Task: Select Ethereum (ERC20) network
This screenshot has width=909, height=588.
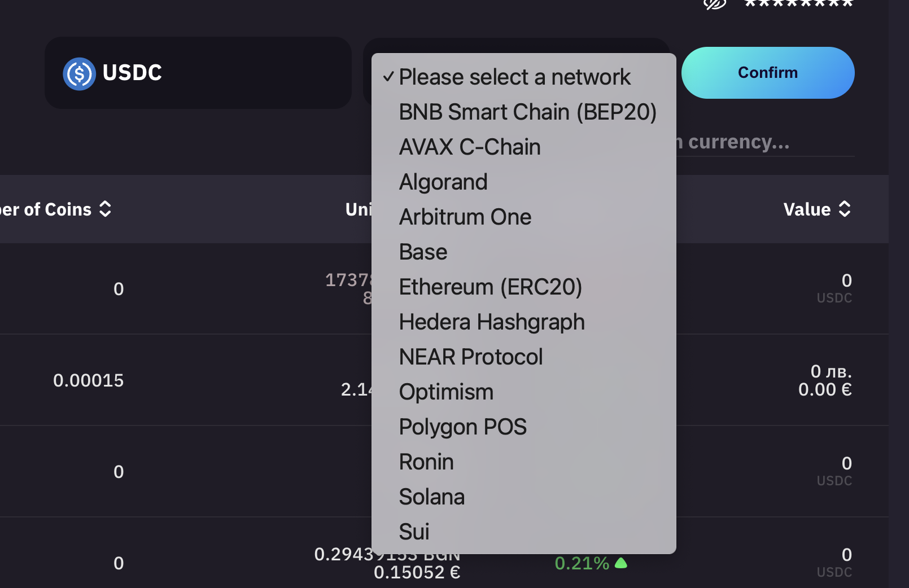Action: pos(490,287)
